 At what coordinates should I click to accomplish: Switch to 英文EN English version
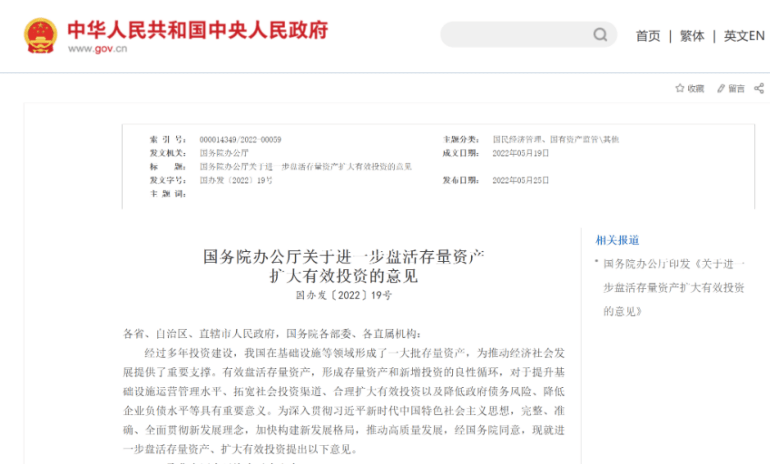pos(744,35)
